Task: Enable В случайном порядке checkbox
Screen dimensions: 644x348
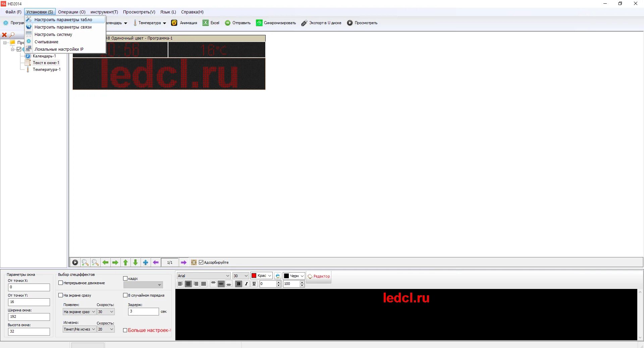Action: [125, 295]
